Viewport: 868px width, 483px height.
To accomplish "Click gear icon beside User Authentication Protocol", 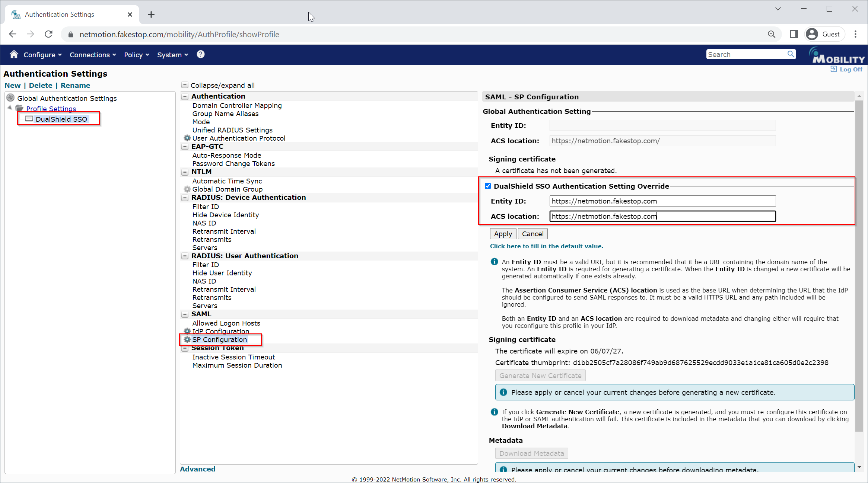I will pos(187,138).
